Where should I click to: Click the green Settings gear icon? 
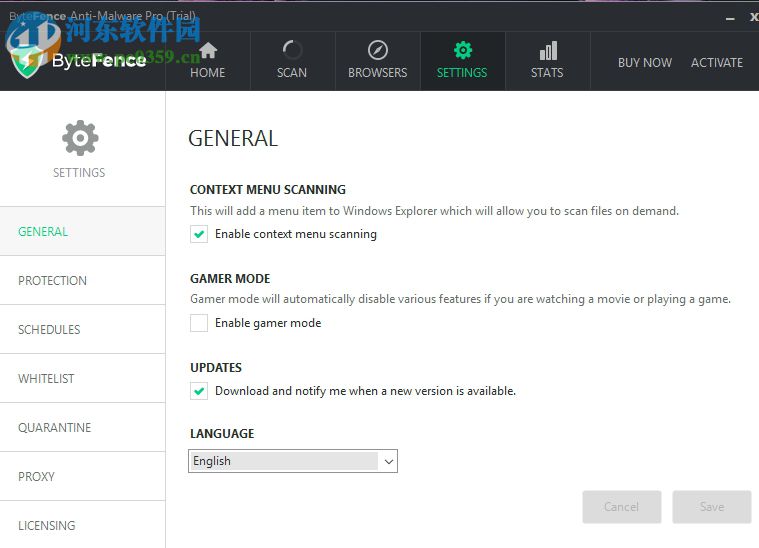pos(463,50)
